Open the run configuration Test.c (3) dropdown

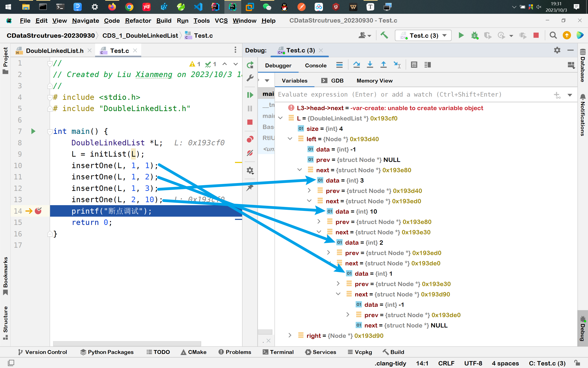click(423, 35)
